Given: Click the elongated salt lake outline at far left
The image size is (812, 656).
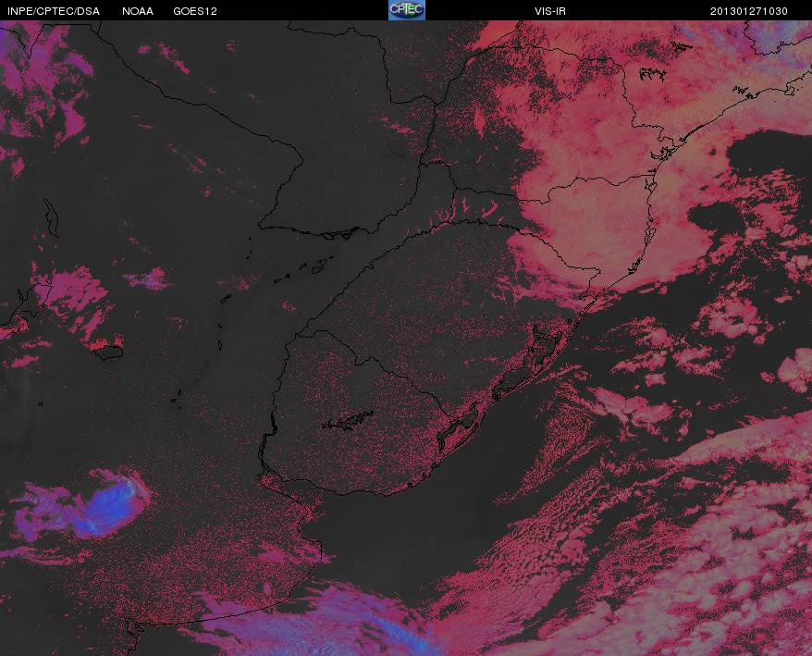Looking at the screenshot, I should (x=51, y=217).
